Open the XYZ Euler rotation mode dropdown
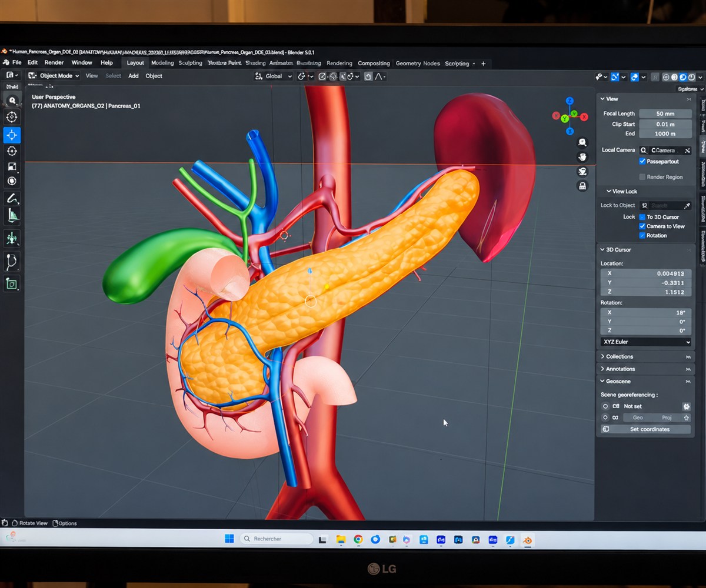706x588 pixels. pos(646,342)
